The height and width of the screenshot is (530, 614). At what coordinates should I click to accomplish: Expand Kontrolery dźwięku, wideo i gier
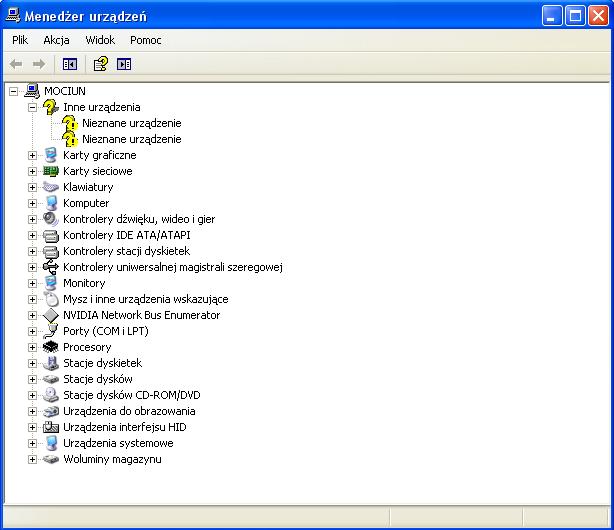coord(33,219)
